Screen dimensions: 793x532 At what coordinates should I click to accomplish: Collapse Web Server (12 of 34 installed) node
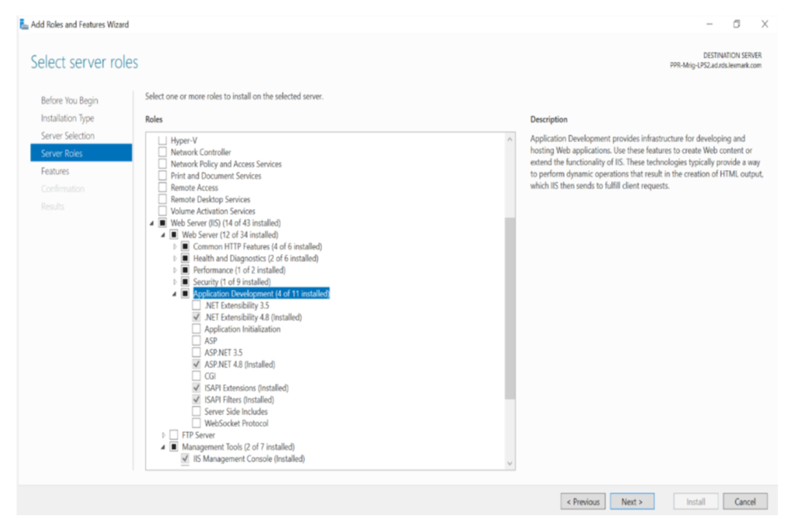click(163, 235)
